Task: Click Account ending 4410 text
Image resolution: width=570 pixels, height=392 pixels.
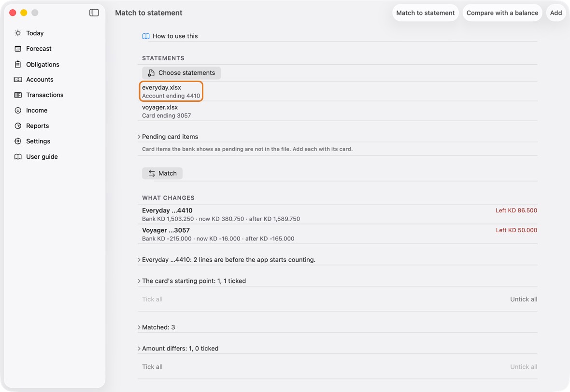Action: click(x=171, y=96)
